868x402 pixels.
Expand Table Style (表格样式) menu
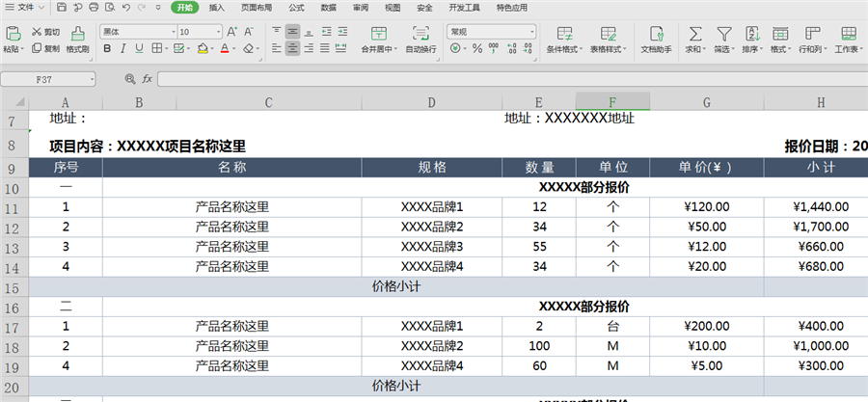click(x=608, y=40)
